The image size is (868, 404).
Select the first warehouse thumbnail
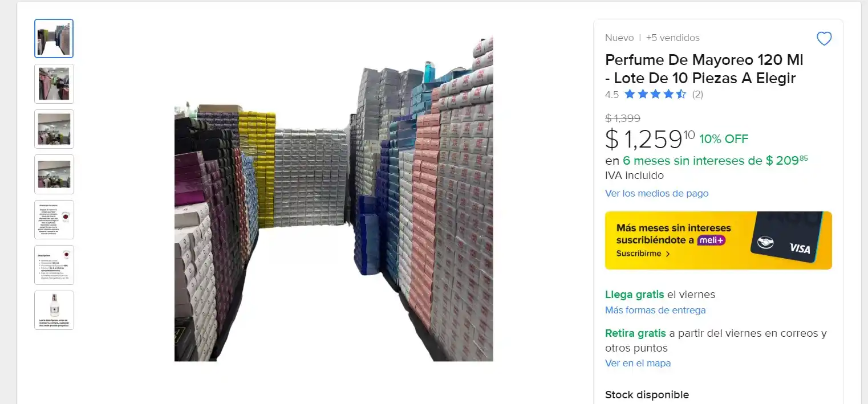(54, 39)
